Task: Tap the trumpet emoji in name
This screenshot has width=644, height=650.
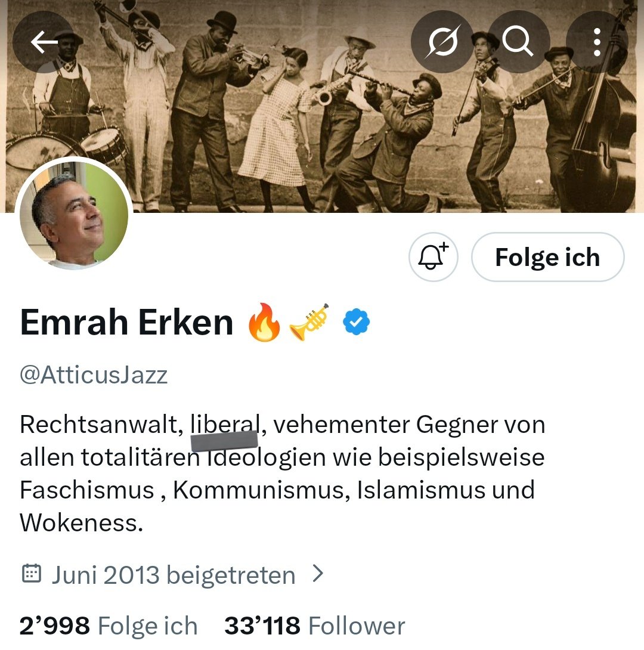Action: [x=309, y=322]
